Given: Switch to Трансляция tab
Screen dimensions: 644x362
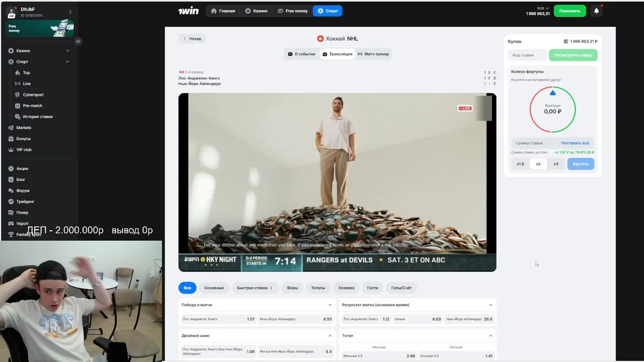Looking at the screenshot, I should click(x=337, y=54).
